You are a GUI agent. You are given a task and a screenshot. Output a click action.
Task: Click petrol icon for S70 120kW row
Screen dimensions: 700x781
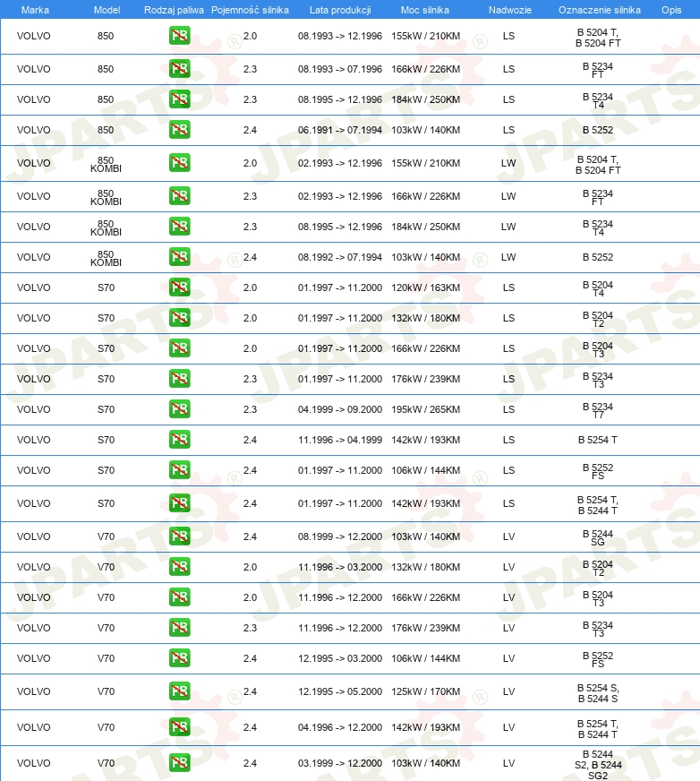(179, 287)
